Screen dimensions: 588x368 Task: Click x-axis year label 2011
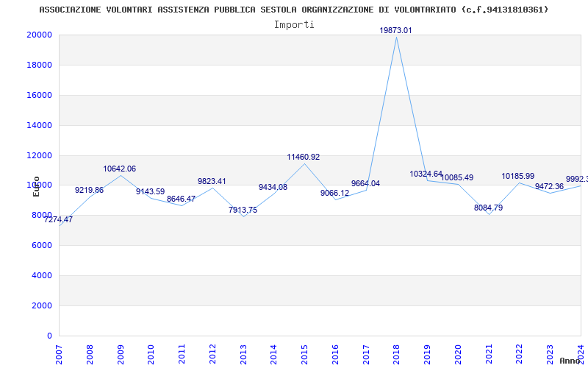182,355
